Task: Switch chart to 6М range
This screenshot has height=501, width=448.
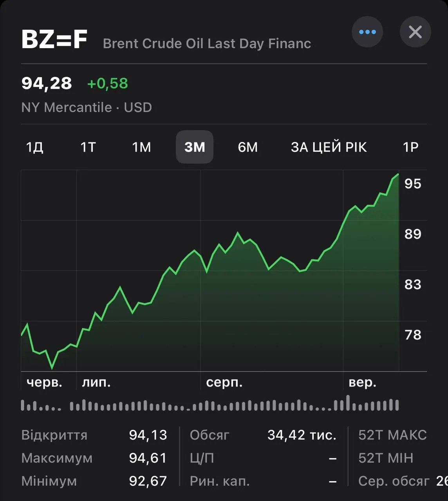Action: [248, 147]
